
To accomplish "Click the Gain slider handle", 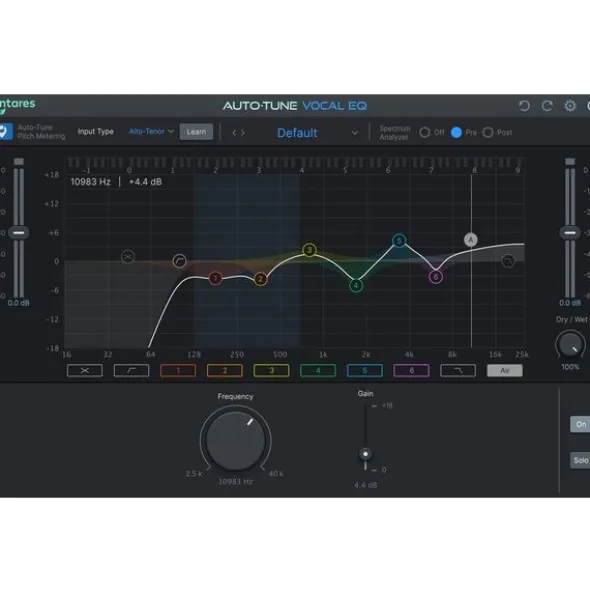I will (365, 454).
